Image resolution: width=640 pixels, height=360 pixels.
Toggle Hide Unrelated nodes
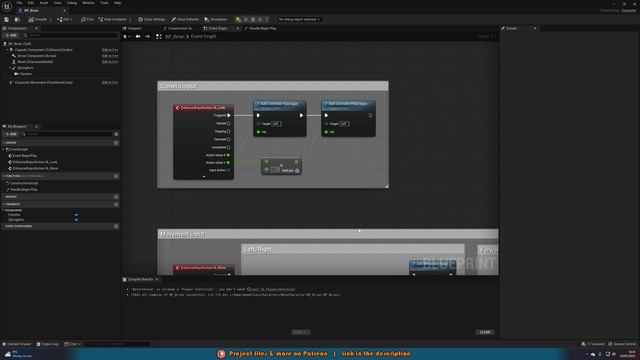tap(113, 19)
